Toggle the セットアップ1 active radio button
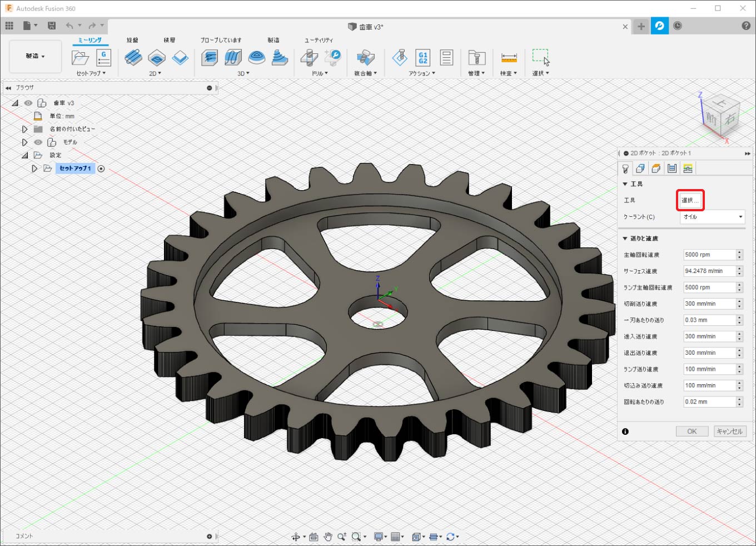The width and height of the screenshot is (756, 546). pyautogui.click(x=101, y=168)
